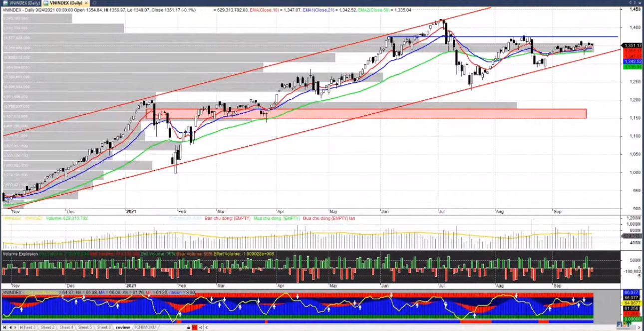Click the horizontal scrollbar left arrow
The width and height of the screenshot is (644, 331).
pos(206,328)
